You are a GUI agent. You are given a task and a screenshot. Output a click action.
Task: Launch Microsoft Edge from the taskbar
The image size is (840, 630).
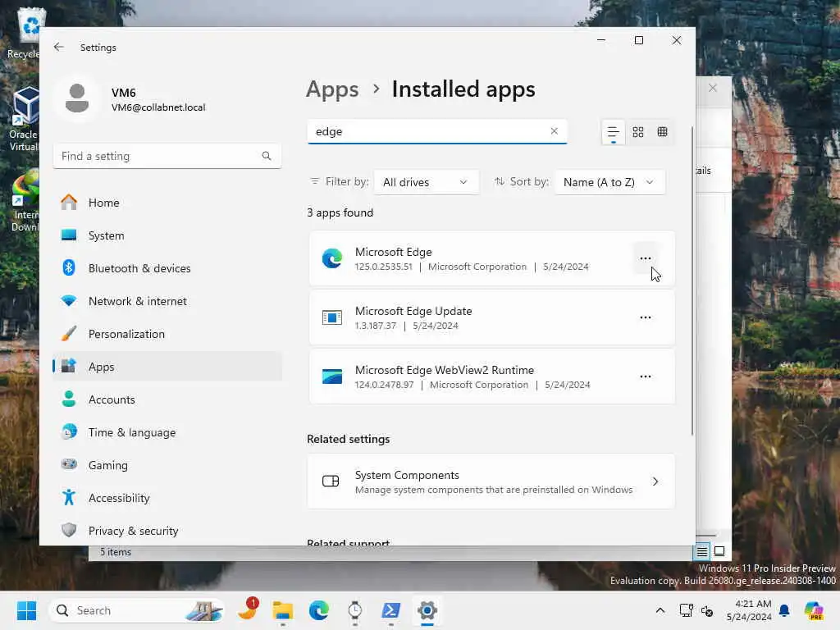tap(319, 610)
